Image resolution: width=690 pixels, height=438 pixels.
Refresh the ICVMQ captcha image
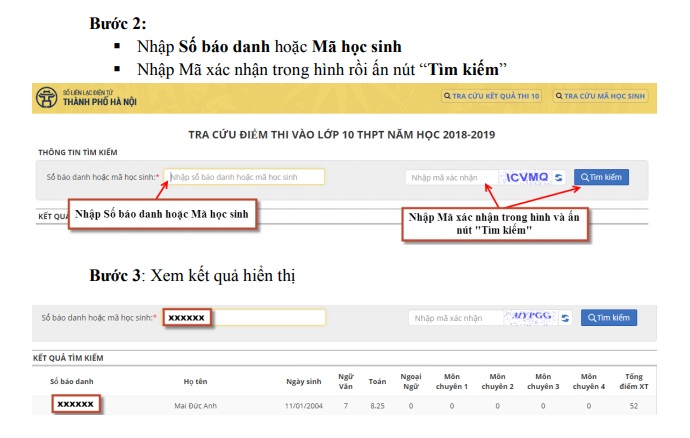pyautogui.click(x=559, y=177)
